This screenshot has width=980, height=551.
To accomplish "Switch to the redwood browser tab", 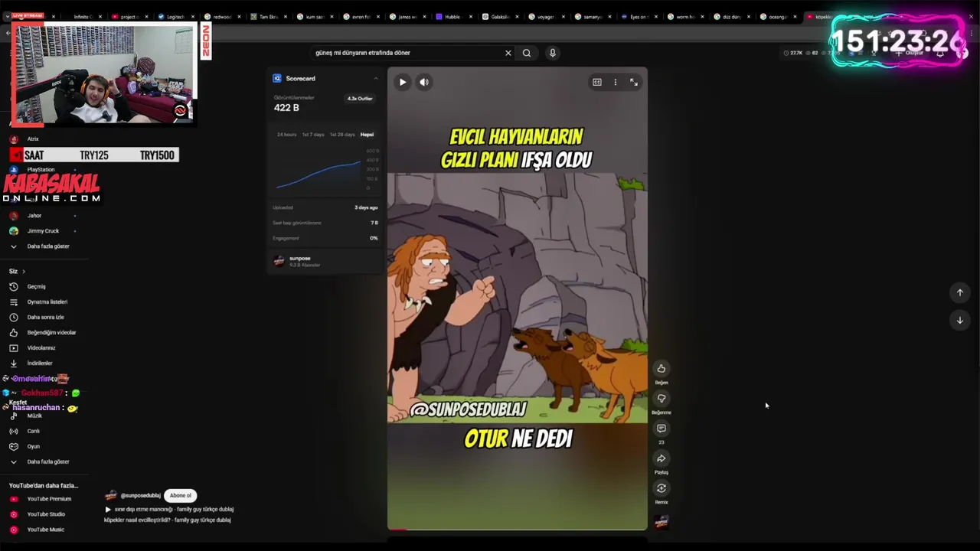I will tap(221, 17).
